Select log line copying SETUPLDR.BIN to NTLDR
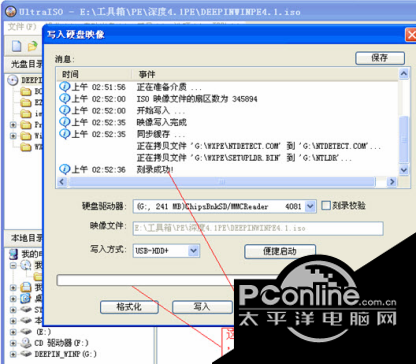 pyautogui.click(x=244, y=158)
